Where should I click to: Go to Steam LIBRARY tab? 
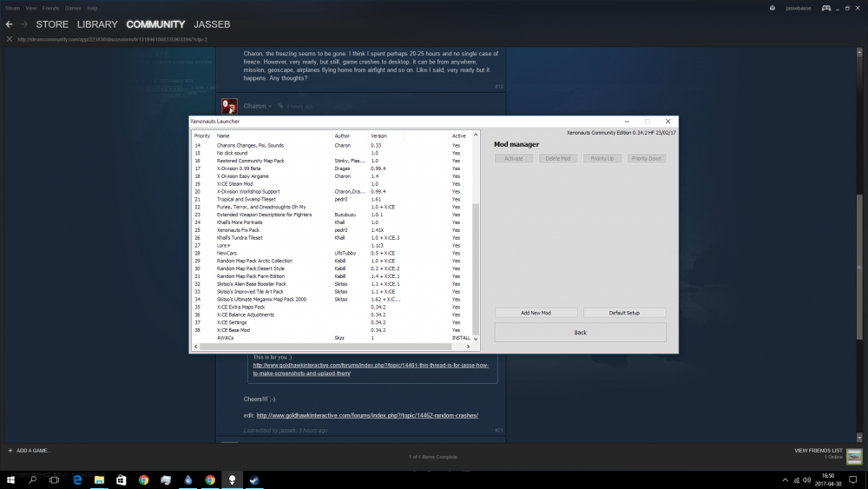click(97, 24)
